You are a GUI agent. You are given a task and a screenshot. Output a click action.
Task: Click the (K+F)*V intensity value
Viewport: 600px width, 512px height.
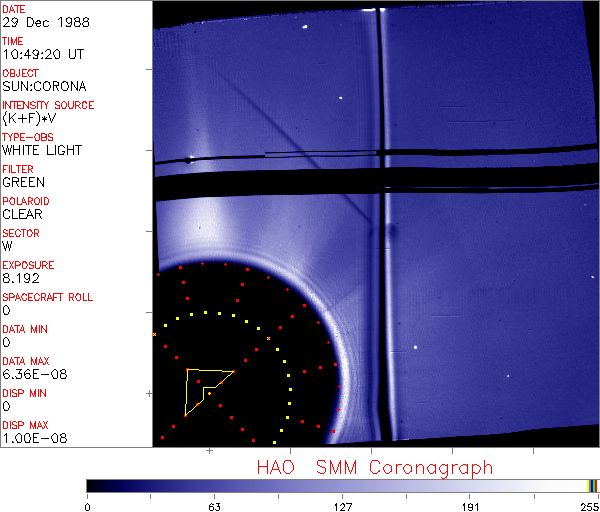tap(29, 118)
